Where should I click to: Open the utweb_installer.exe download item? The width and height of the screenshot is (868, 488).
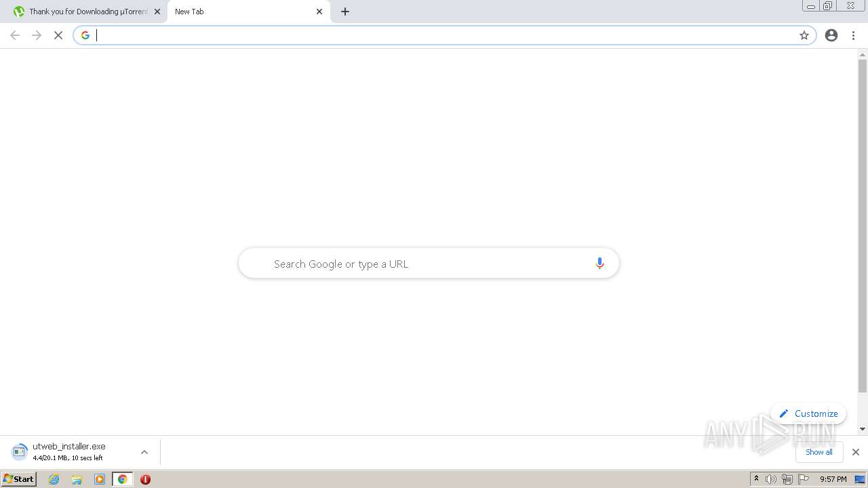click(69, 452)
